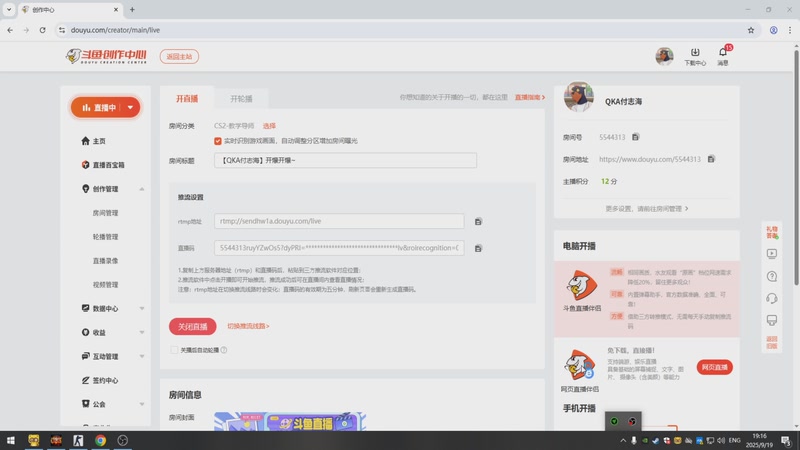
Task: Open 签约中心 in the sidebar
Action: (100, 381)
